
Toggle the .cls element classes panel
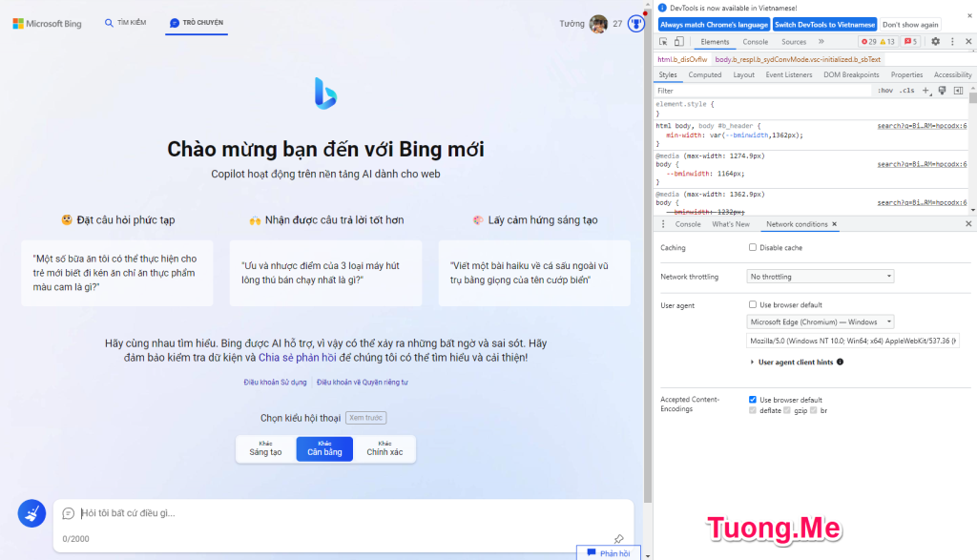coord(907,91)
